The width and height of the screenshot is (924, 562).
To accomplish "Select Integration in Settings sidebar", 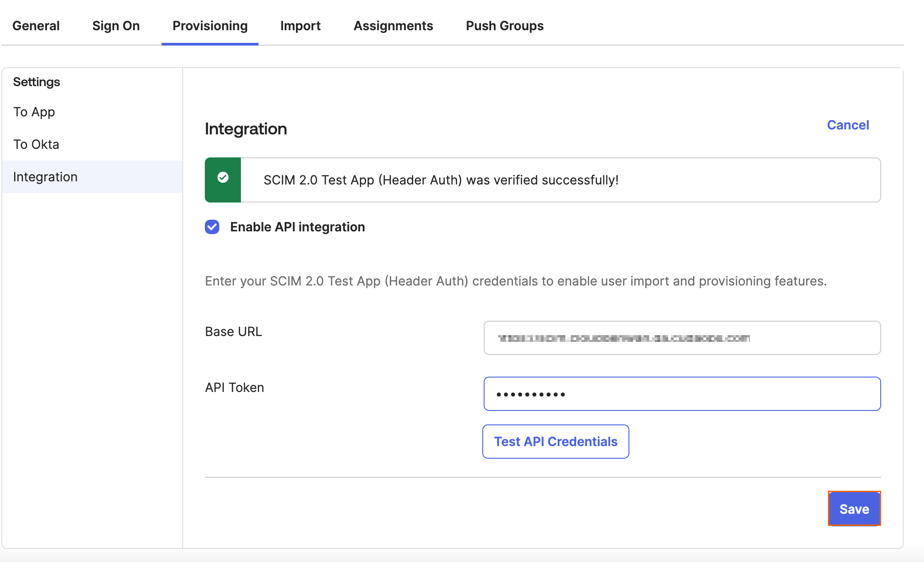I will tap(92, 177).
